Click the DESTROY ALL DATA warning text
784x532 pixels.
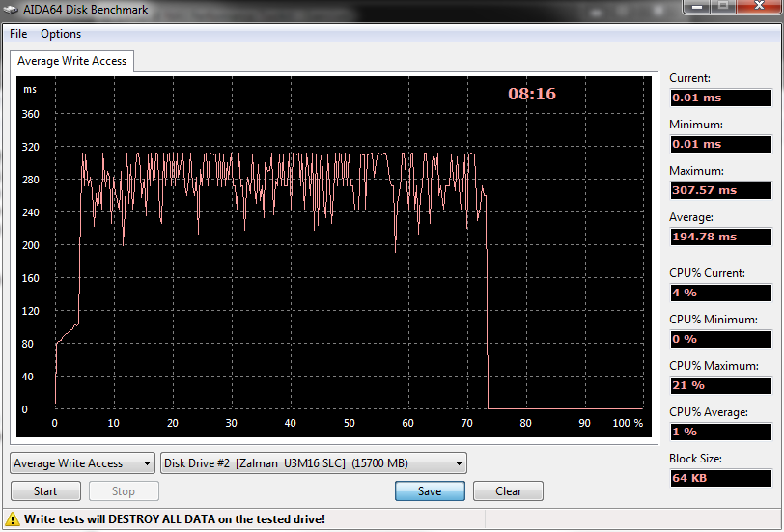[175, 519]
